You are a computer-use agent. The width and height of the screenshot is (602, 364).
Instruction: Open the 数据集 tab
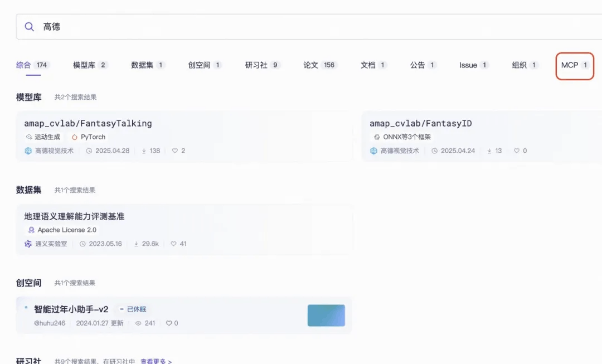coord(148,65)
